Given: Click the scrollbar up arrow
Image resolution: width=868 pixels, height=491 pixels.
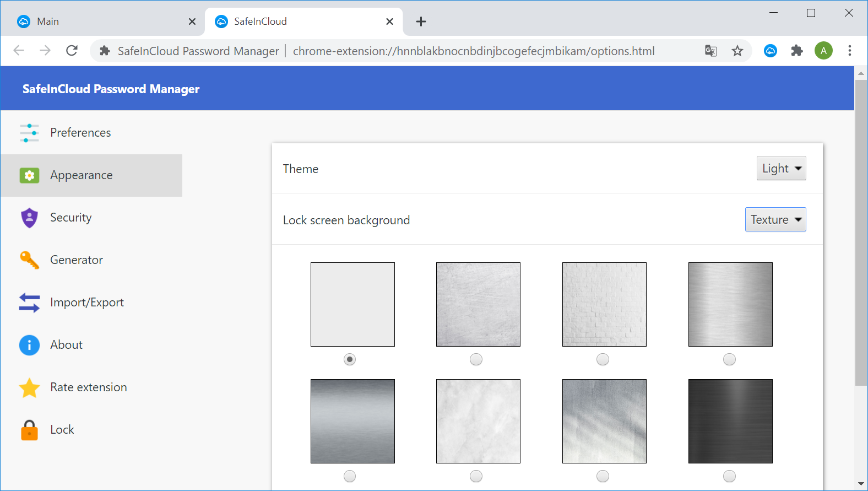Looking at the screenshot, I should (x=861, y=73).
